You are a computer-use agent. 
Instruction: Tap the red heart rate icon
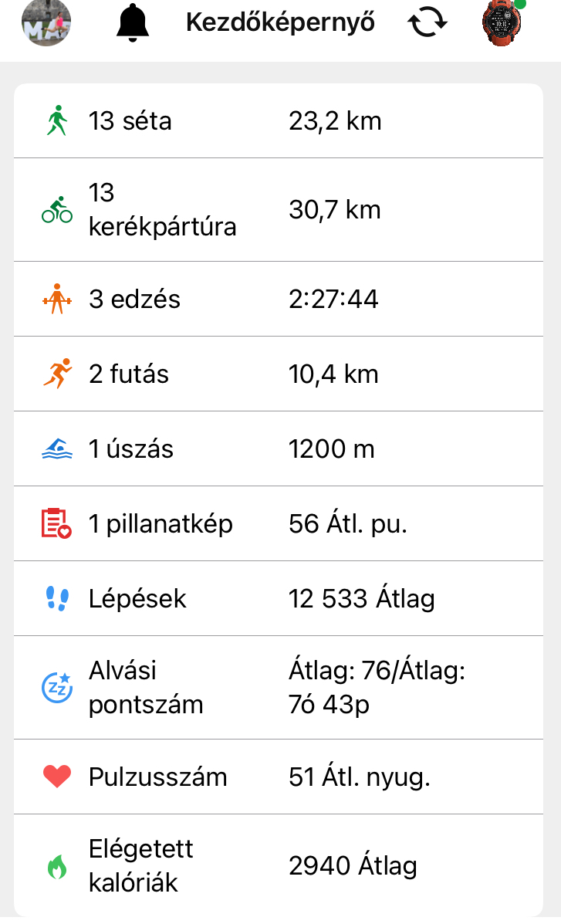(x=56, y=777)
